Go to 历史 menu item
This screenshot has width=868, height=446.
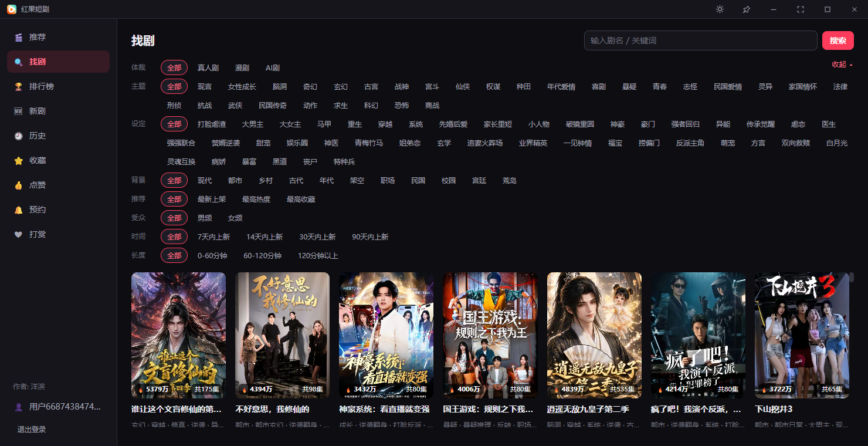click(x=58, y=136)
